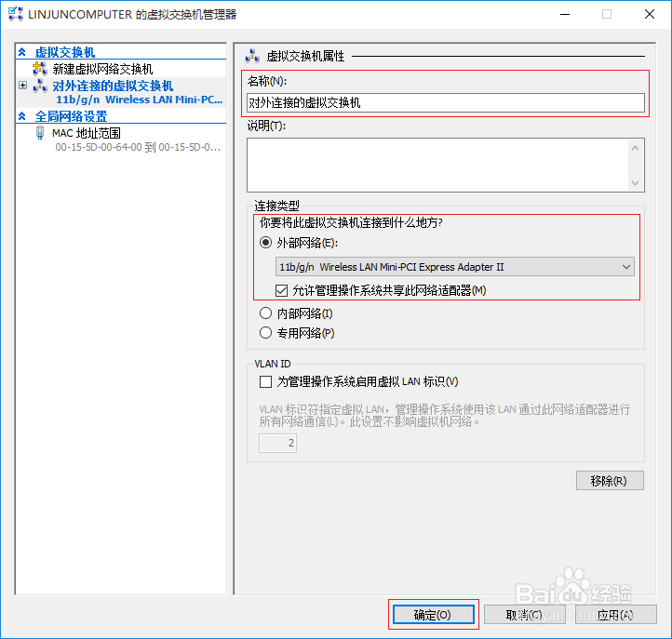Click the 新建虚拟网络交换机 star icon
This screenshot has width=672, height=639.
click(x=40, y=69)
